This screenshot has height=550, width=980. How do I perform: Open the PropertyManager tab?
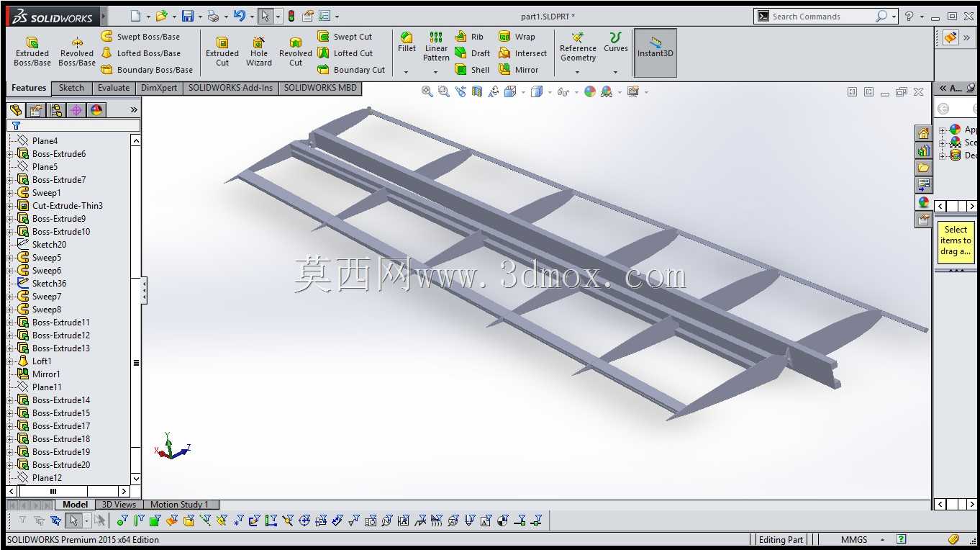point(36,110)
